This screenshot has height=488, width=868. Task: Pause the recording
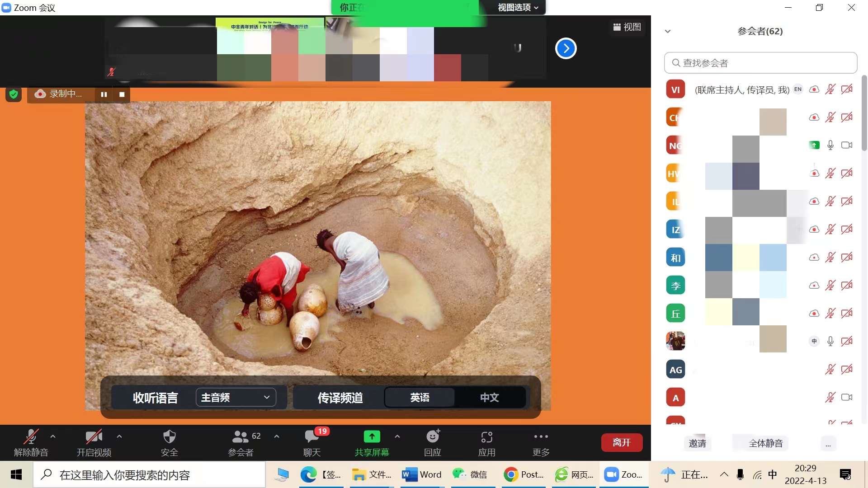coord(104,94)
